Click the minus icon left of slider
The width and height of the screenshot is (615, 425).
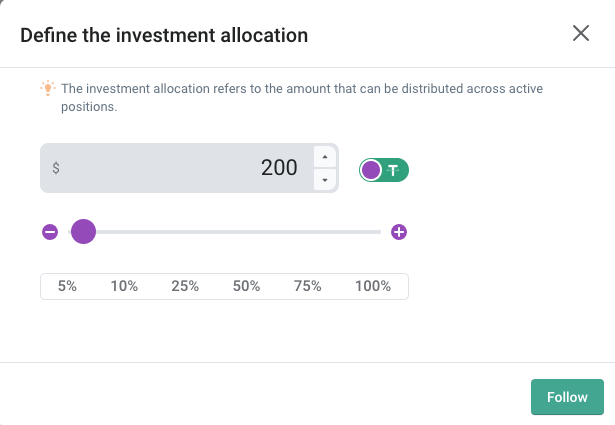(x=50, y=232)
